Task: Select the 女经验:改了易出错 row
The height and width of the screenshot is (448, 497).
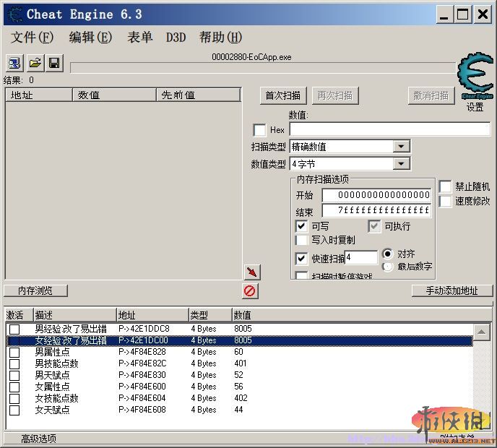Action: pyautogui.click(x=240, y=340)
